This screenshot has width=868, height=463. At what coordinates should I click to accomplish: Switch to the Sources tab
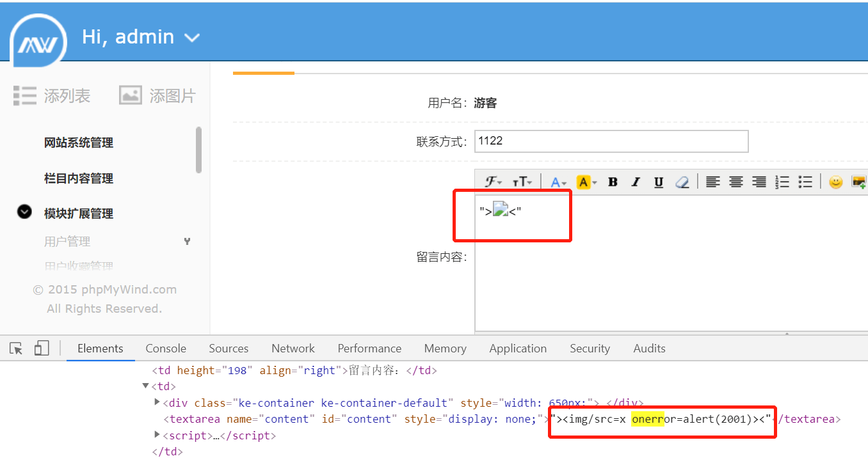click(229, 349)
